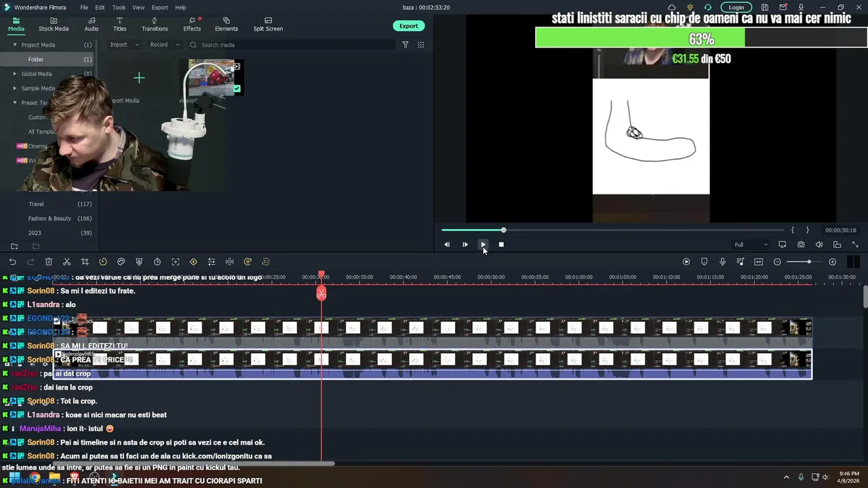Switch to the Split Screen tab
This screenshot has width=868, height=488.
pos(268,24)
